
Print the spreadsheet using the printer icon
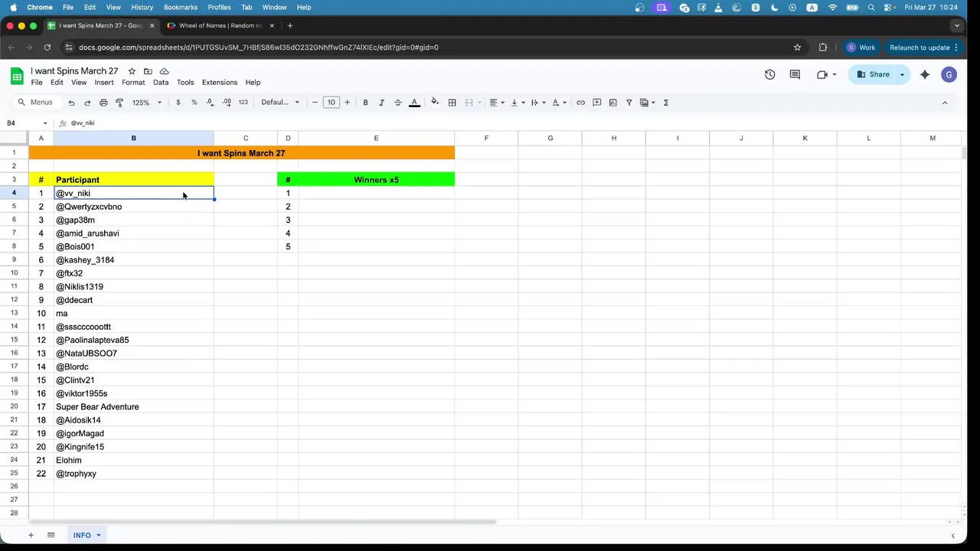(103, 103)
